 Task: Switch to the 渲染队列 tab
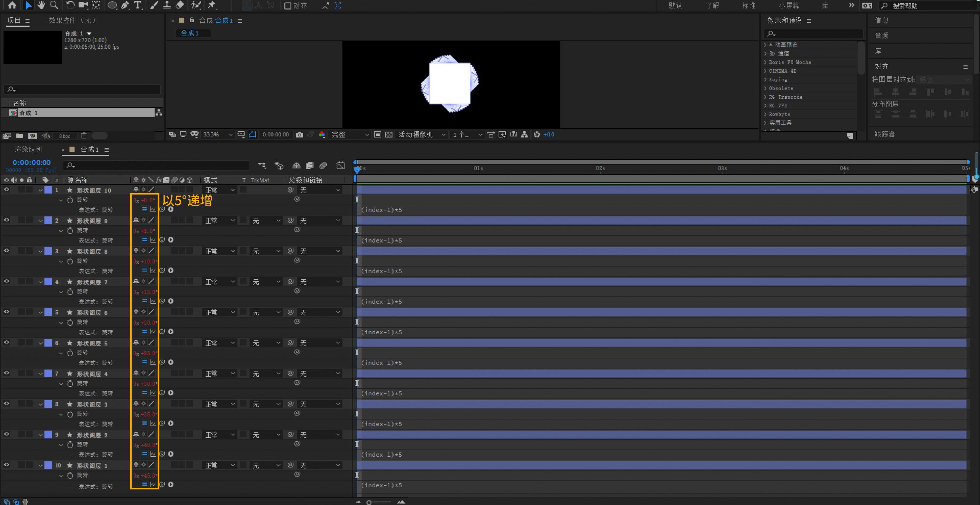[28, 150]
